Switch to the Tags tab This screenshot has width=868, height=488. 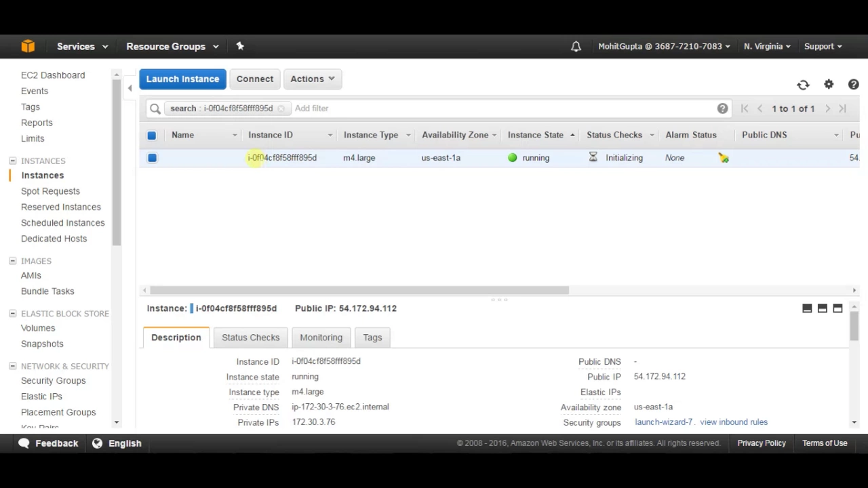click(x=372, y=338)
